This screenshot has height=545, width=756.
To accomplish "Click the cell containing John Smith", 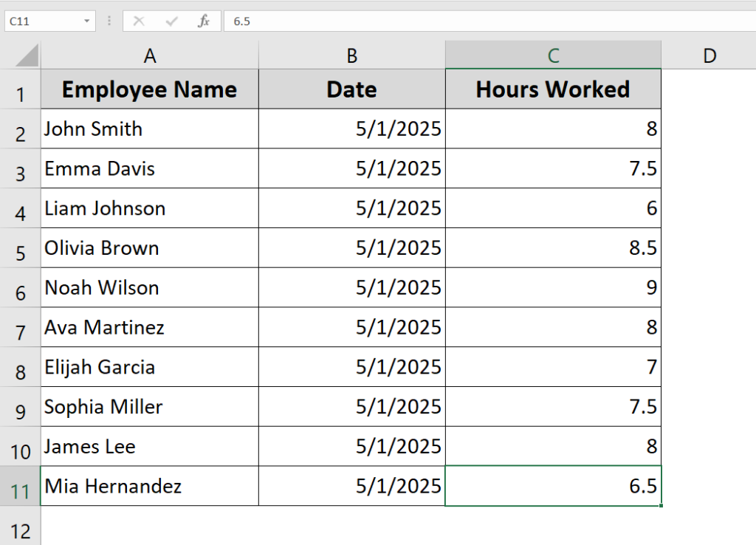I will [150, 128].
